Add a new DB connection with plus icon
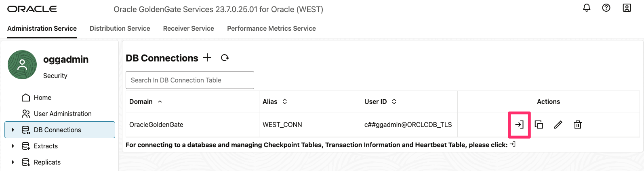644x171 pixels. pyautogui.click(x=207, y=57)
